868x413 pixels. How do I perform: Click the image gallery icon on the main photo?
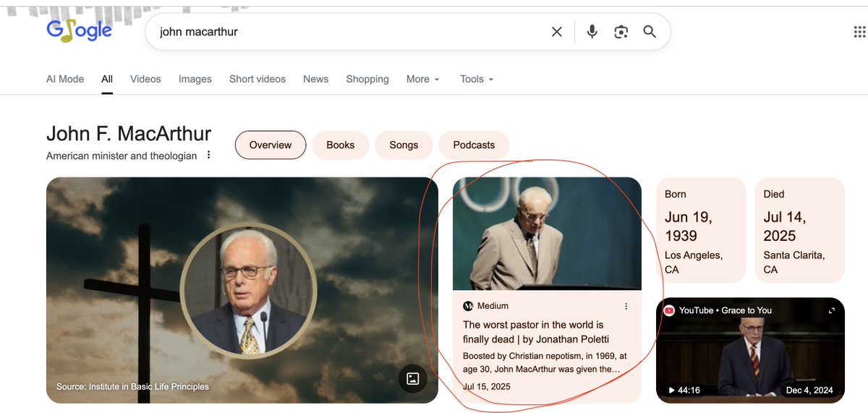pyautogui.click(x=413, y=378)
